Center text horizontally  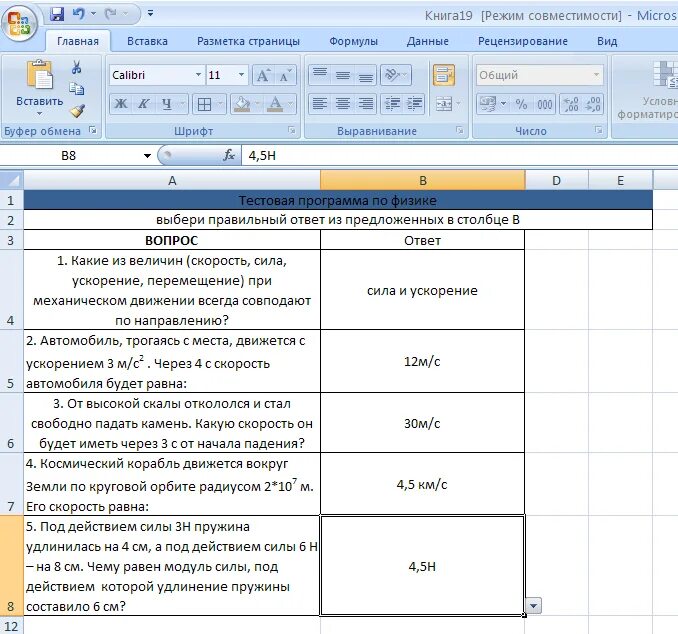(343, 104)
